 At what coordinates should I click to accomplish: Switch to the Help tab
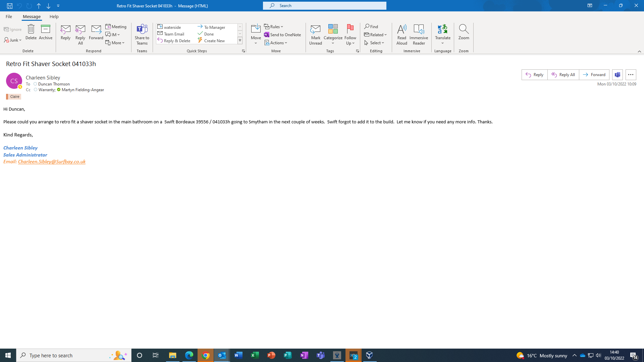(x=54, y=16)
